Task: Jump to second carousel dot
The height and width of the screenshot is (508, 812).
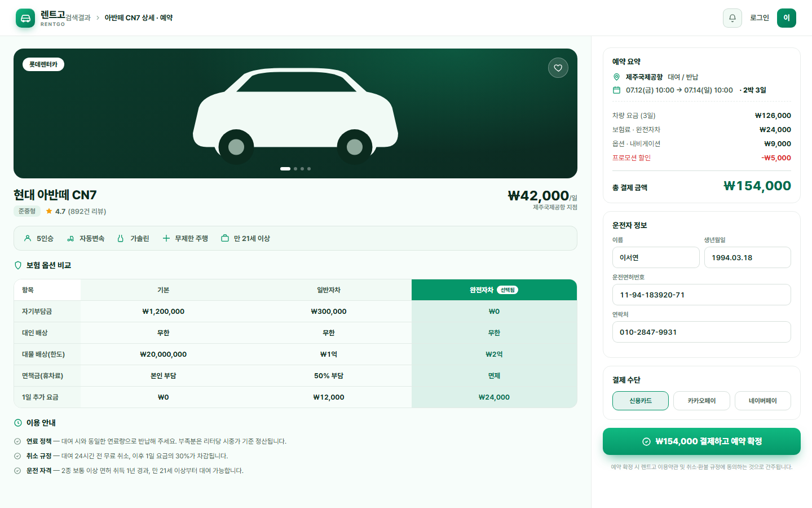Action: click(295, 169)
